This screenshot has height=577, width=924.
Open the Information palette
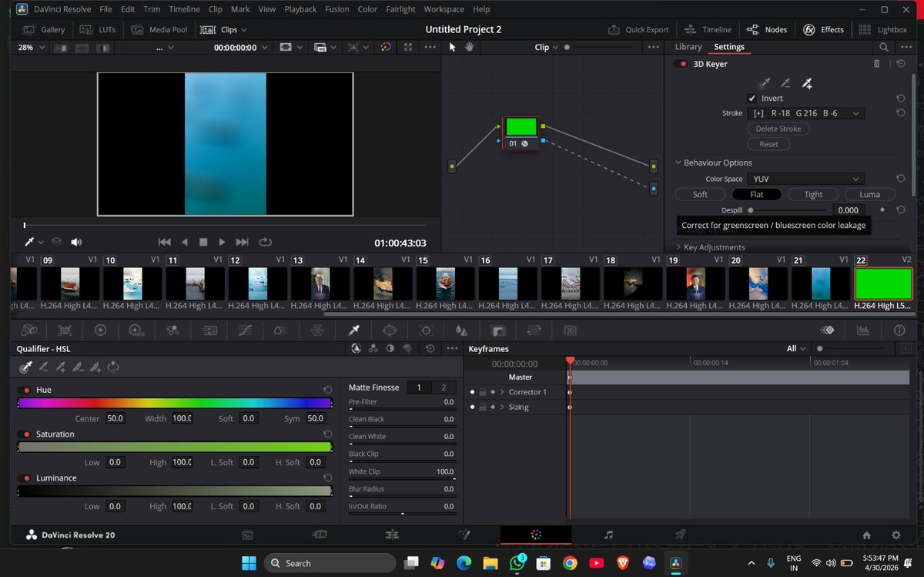pos(899,330)
